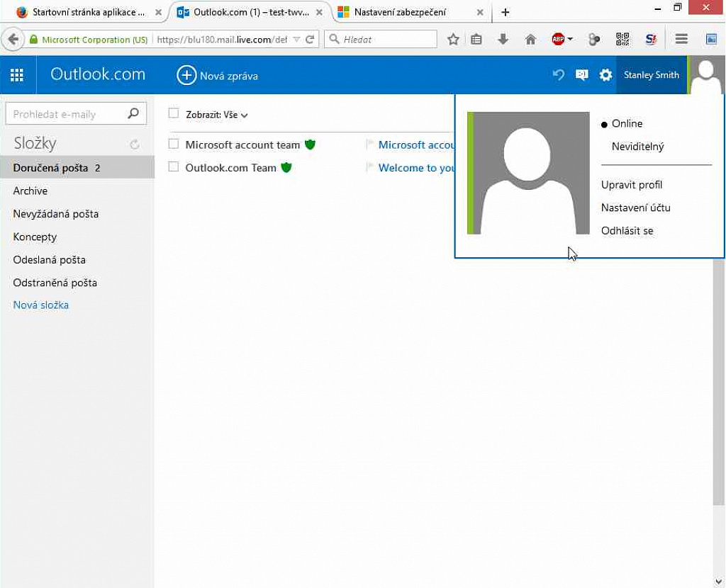This screenshot has width=726, height=588.
Task: Open a new browser tab
Action: tap(505, 13)
